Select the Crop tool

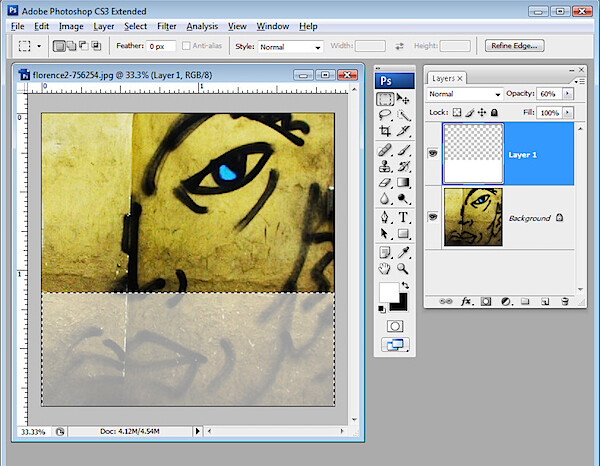point(385,131)
